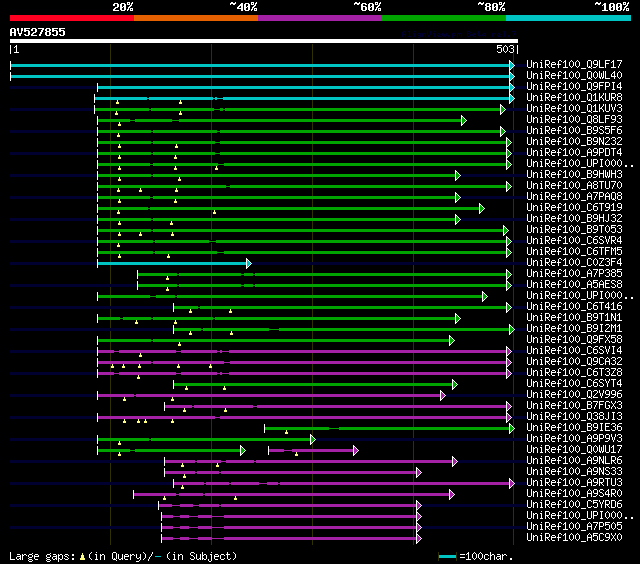Click UniRef100_C0Z3F4 label text

pos(574,263)
